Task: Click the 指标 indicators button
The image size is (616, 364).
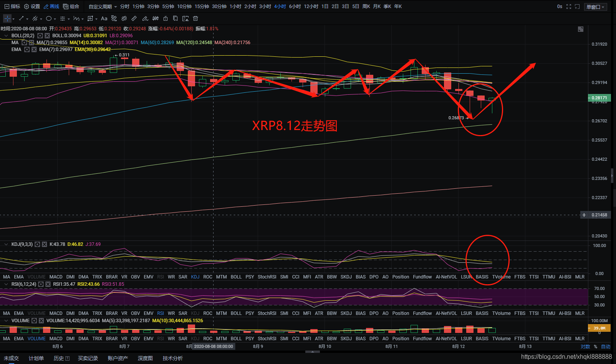Action: 12,7
